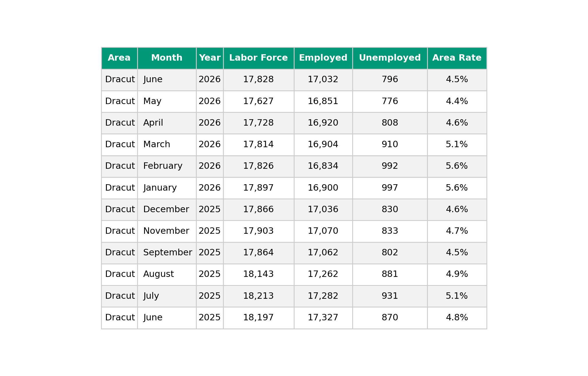Click the Labor Force column header
The height and width of the screenshot is (376, 588).
pos(258,58)
